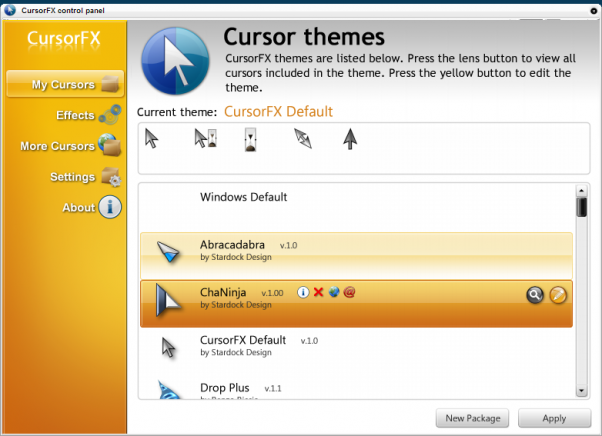602x436 pixels.
Task: Open the My Cursors section
Action: (65, 84)
